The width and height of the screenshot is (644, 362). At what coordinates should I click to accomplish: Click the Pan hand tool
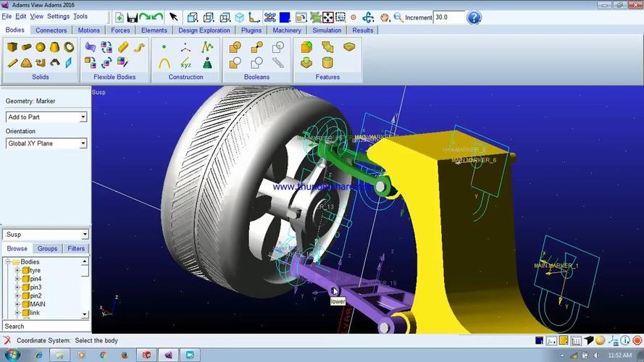(x=385, y=17)
